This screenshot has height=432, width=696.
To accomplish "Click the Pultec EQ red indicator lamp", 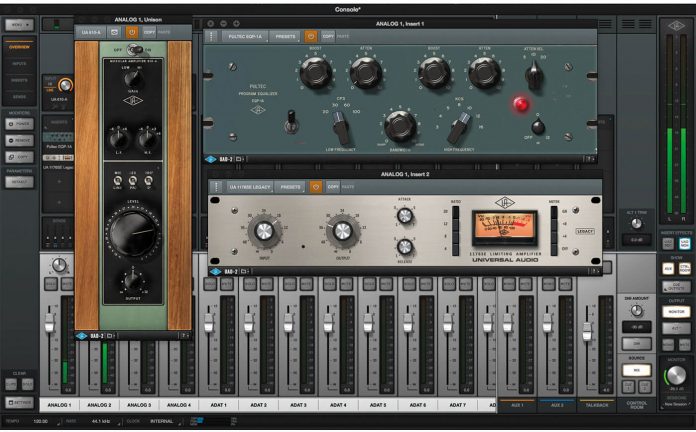I will (520, 103).
